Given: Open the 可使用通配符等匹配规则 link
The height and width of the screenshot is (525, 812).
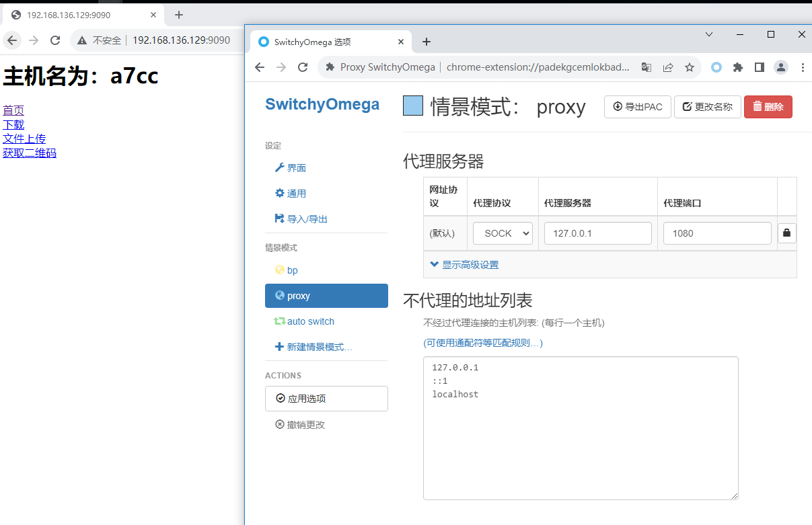Looking at the screenshot, I should point(483,343).
